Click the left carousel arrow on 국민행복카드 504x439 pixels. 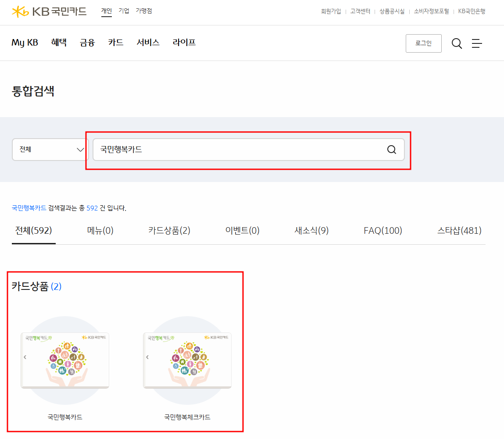coord(25,357)
